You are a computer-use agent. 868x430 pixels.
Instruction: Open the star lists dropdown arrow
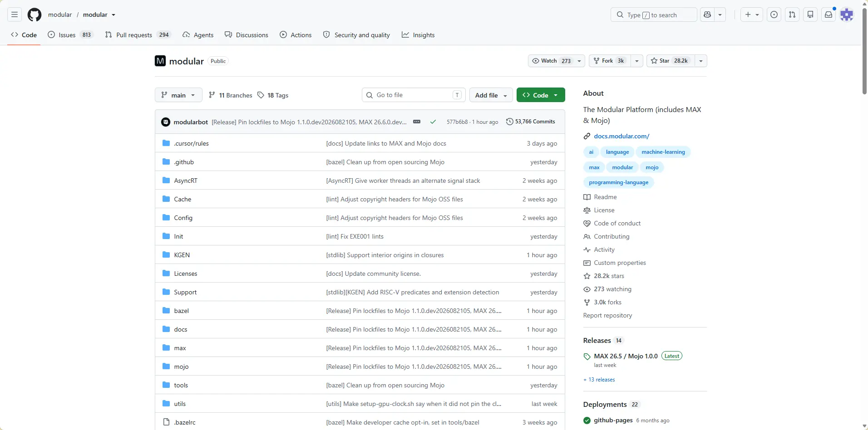701,61
